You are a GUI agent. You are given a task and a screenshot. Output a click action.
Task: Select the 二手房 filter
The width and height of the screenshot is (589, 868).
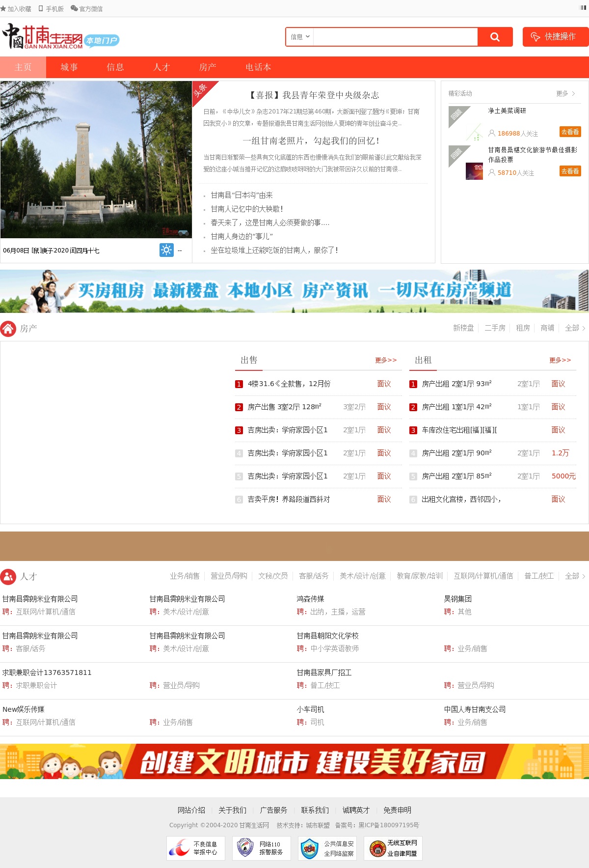tap(495, 328)
